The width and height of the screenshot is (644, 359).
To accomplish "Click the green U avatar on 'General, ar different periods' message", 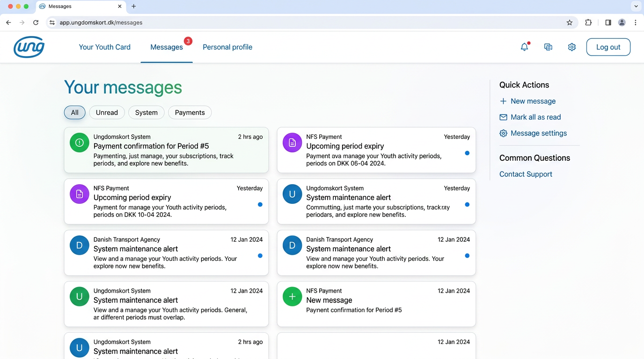I will coord(80,296).
